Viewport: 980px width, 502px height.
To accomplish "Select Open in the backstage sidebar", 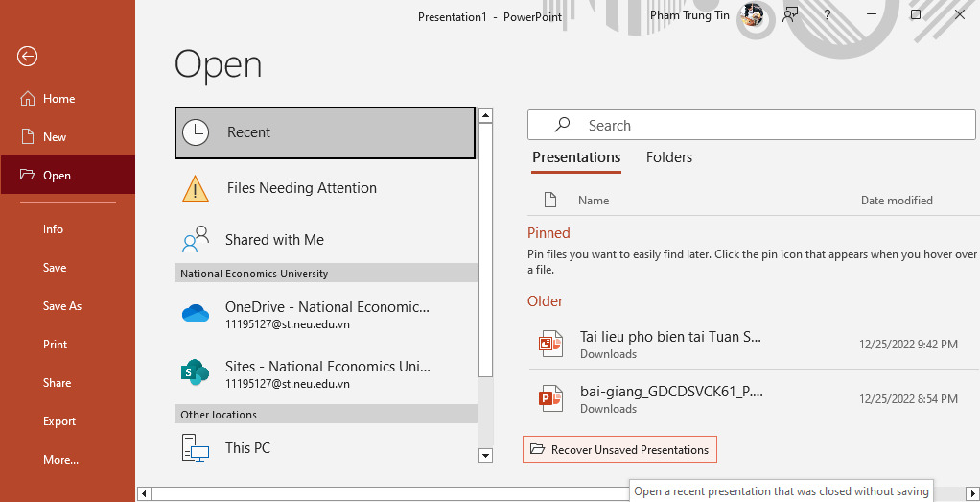I will point(67,176).
